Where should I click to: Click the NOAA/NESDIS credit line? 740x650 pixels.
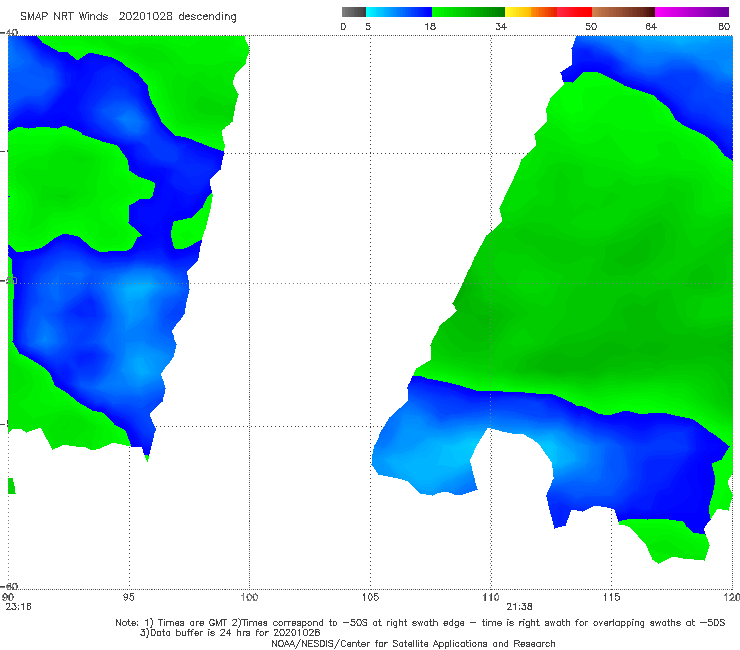click(x=413, y=643)
